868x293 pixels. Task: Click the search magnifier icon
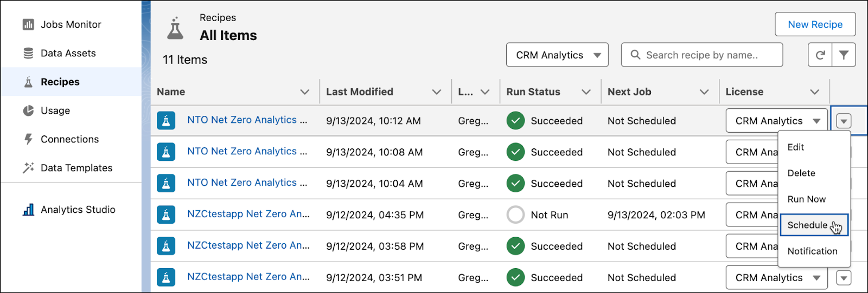(635, 55)
